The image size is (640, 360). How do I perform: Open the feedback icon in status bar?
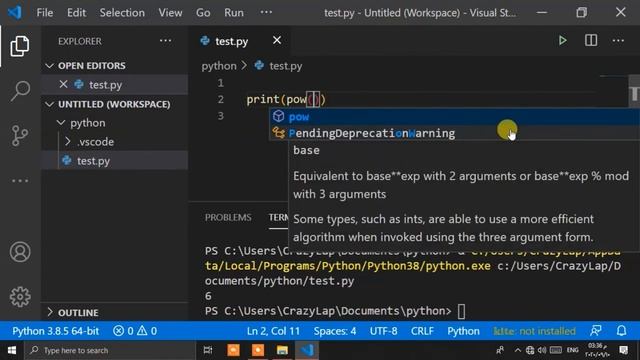596,331
